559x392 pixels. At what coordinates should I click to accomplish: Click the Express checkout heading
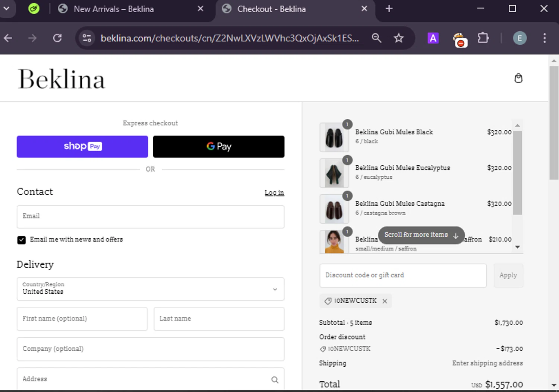tap(150, 123)
